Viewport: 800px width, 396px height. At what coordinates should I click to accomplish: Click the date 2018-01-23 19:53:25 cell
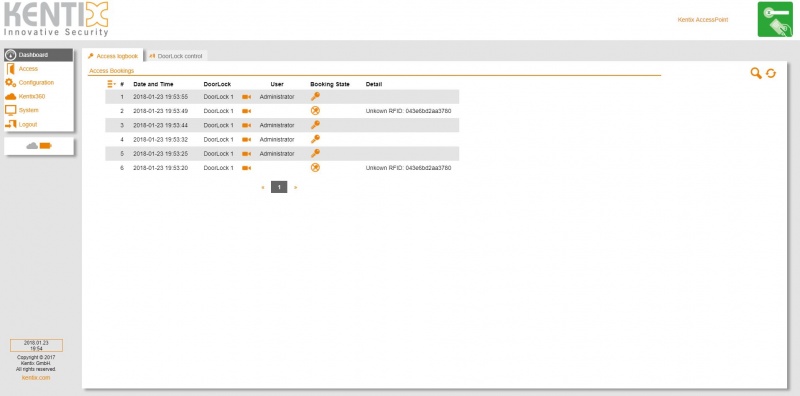(161, 154)
